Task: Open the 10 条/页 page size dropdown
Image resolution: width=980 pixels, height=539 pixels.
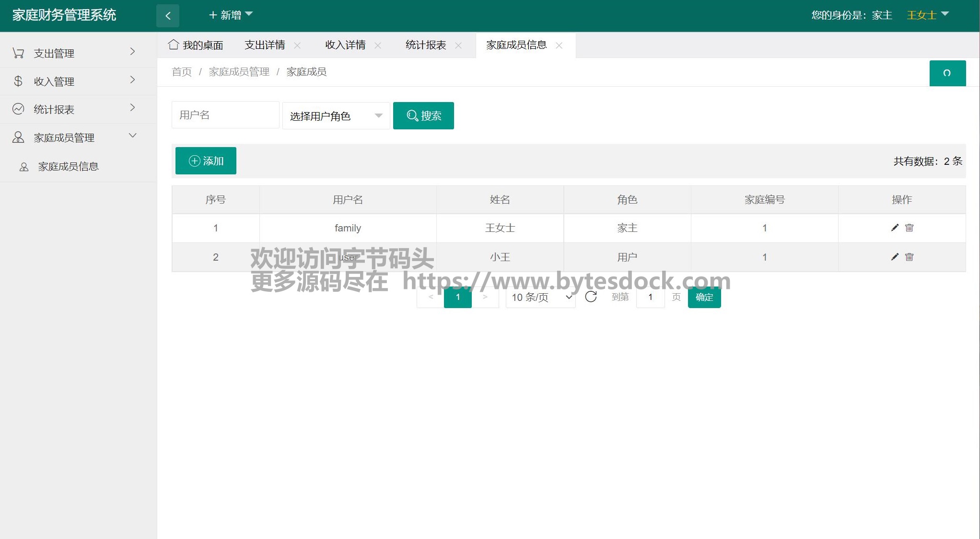Action: coord(541,297)
